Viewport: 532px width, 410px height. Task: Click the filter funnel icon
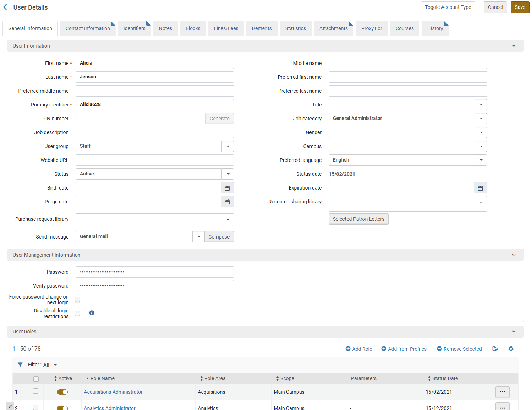coord(20,365)
